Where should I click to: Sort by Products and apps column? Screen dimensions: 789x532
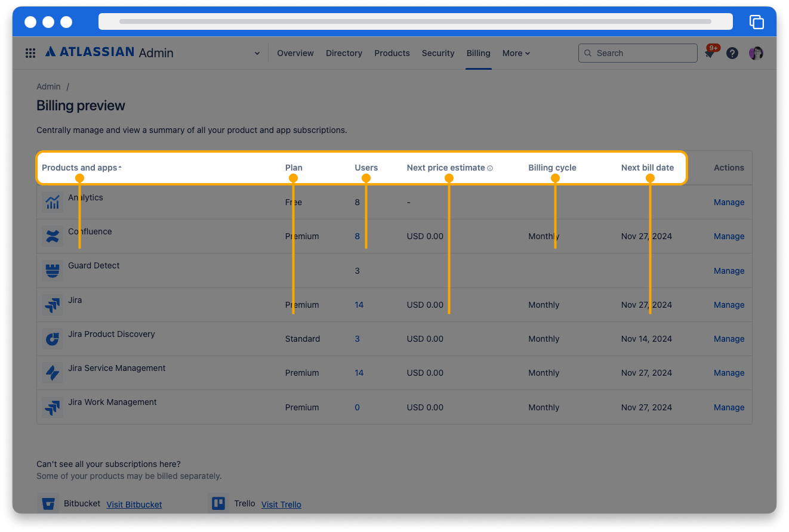point(82,168)
